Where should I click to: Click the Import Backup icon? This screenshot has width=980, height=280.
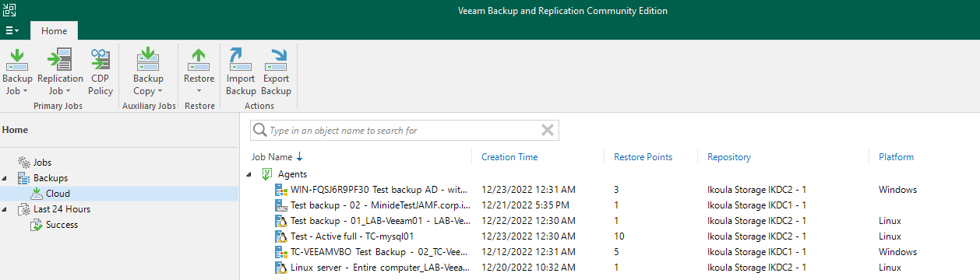241,59
